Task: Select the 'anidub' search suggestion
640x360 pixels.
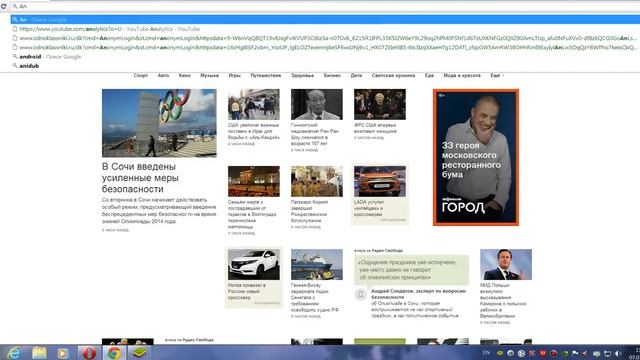Action: point(325,65)
